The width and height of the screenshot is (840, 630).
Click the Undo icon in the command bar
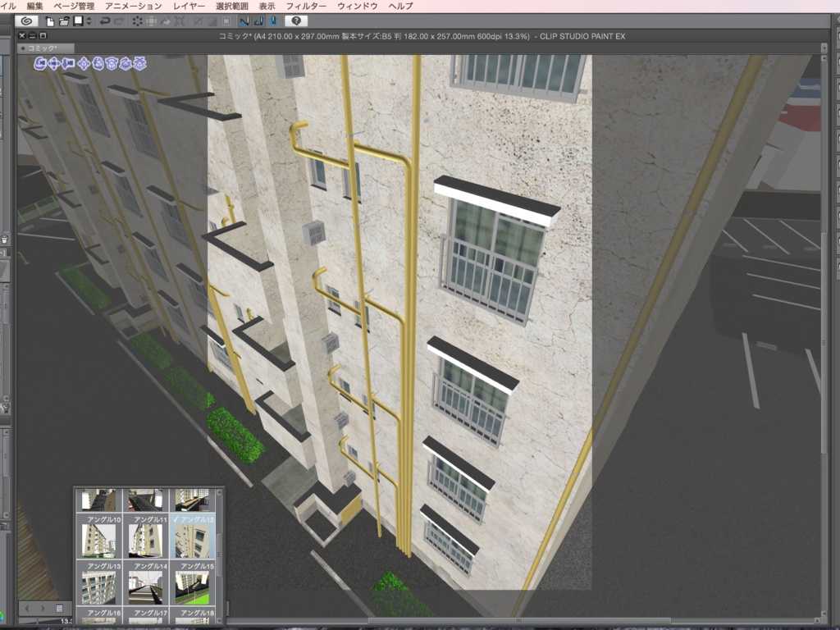[105, 22]
